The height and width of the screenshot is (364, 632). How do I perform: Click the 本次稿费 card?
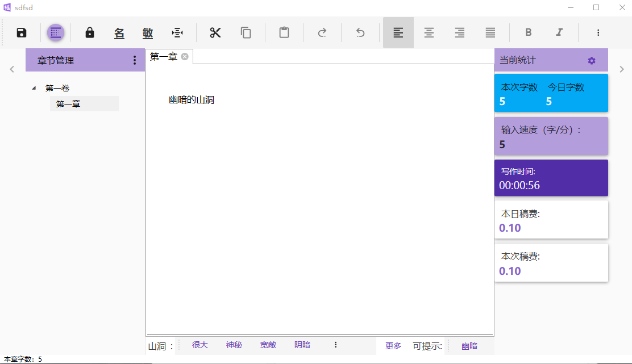(x=551, y=262)
